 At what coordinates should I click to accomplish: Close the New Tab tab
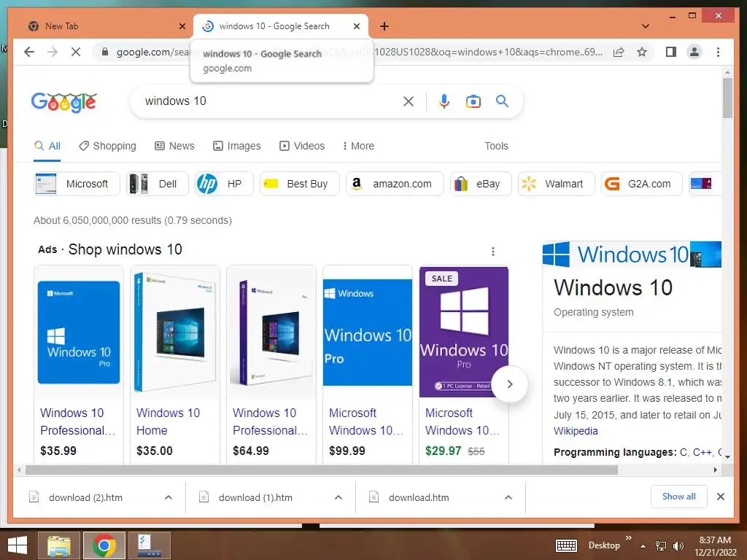pyautogui.click(x=182, y=26)
